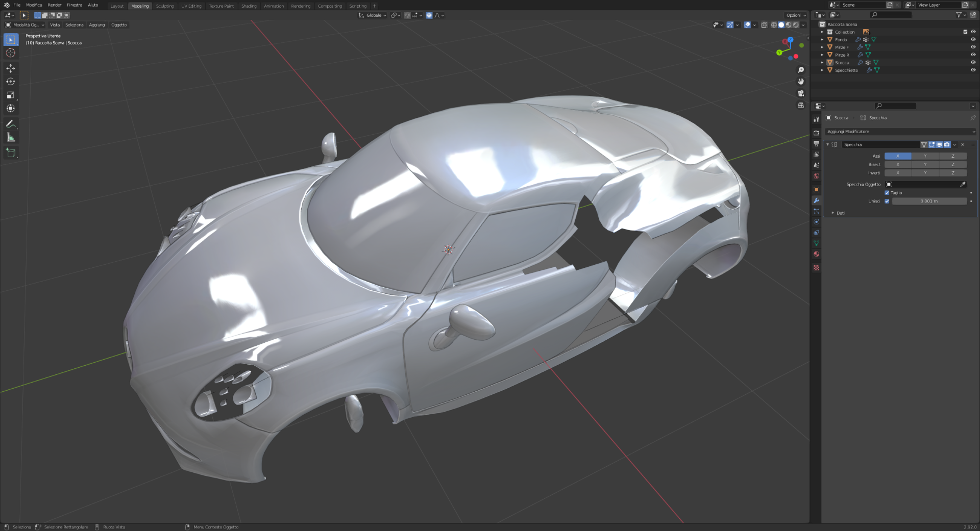
Task: Open the Object Constraints properties tab
Action: (x=817, y=233)
